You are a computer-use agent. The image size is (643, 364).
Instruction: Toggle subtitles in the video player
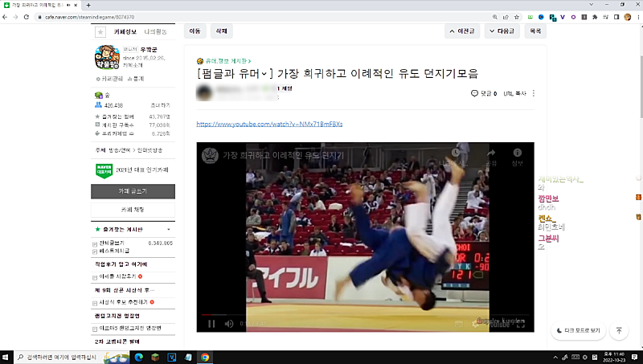(x=459, y=324)
